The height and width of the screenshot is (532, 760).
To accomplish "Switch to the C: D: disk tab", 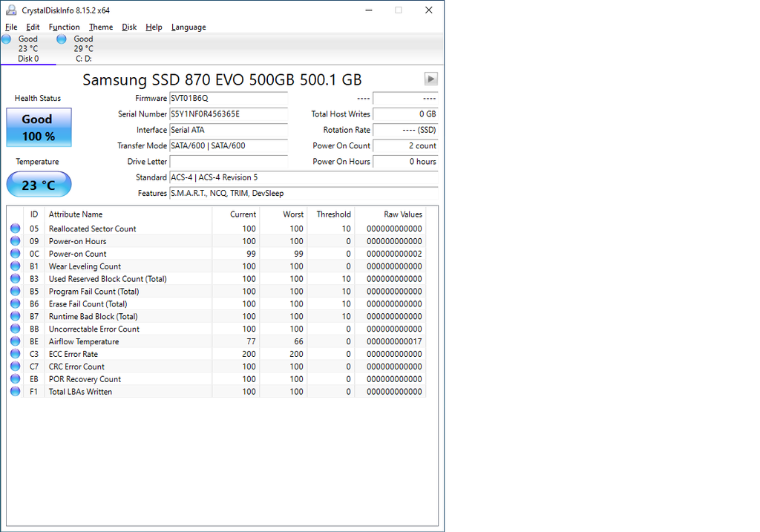I will point(83,49).
